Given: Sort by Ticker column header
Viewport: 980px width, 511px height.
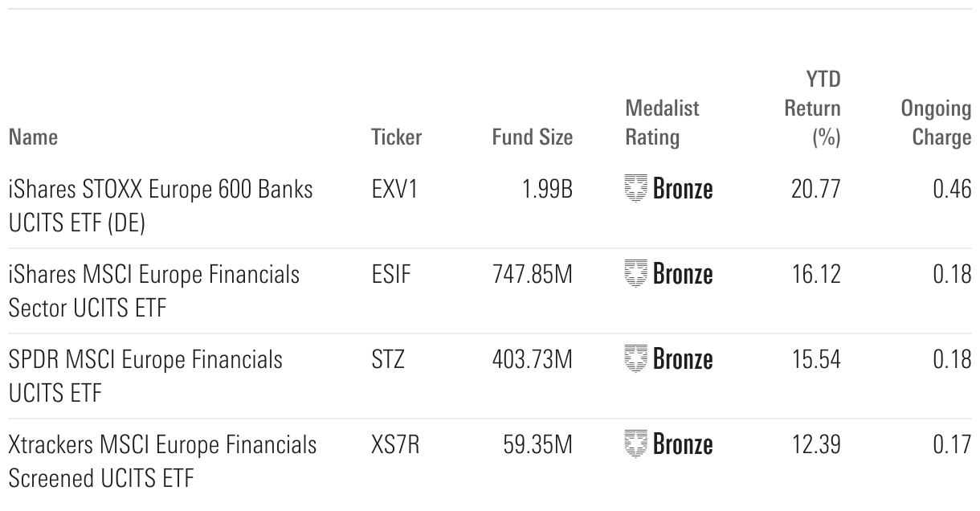Looking at the screenshot, I should (x=396, y=137).
